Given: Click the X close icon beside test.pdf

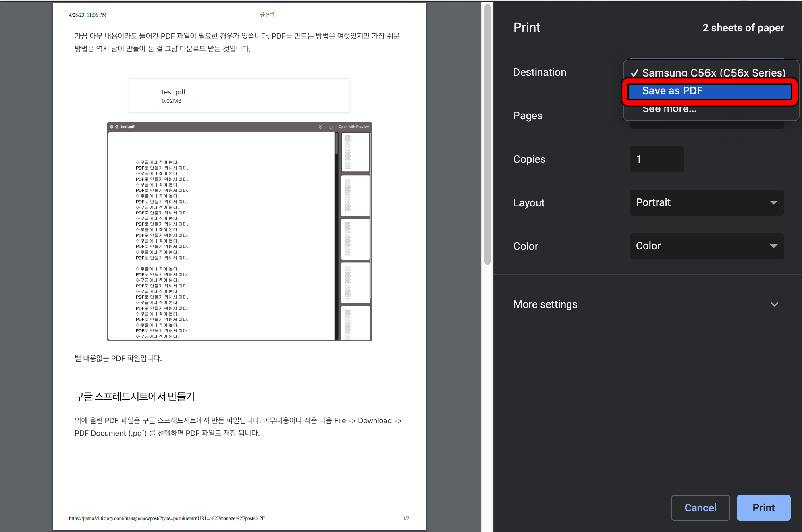Looking at the screenshot, I should coord(112,127).
